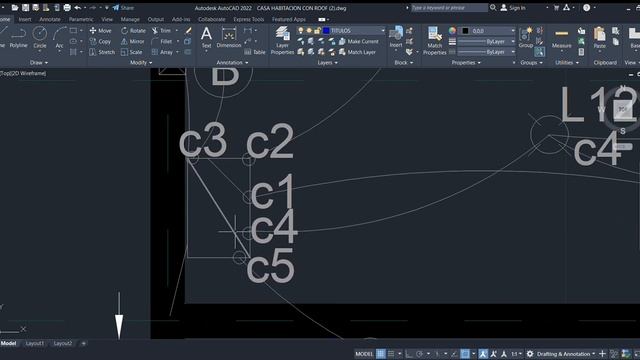Switch to the Manage ribbon tab

click(130, 19)
